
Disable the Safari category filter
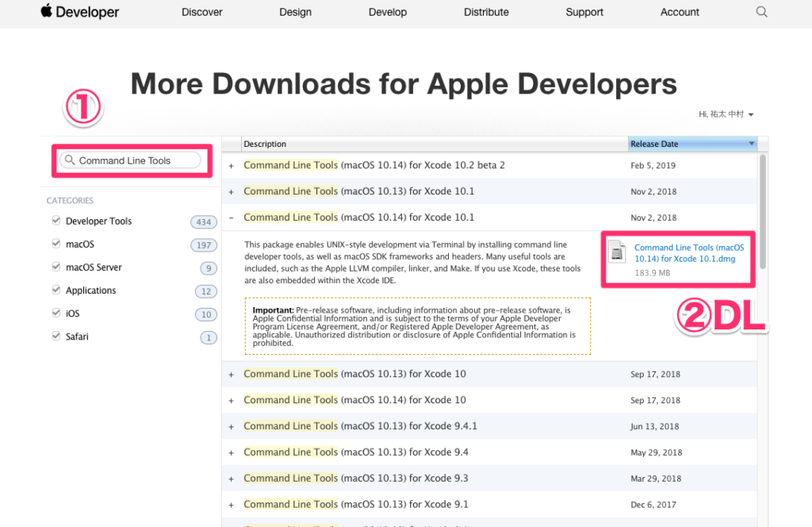56,336
